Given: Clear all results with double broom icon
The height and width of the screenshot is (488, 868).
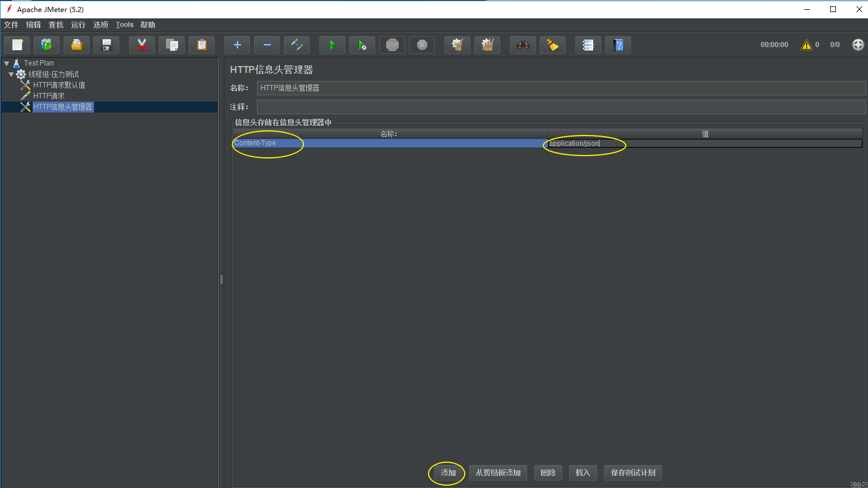Looking at the screenshot, I should [488, 45].
